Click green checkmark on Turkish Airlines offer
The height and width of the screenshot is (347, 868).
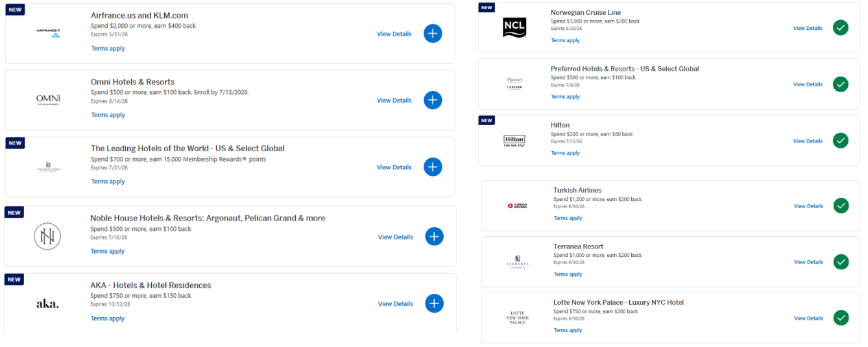[841, 206]
